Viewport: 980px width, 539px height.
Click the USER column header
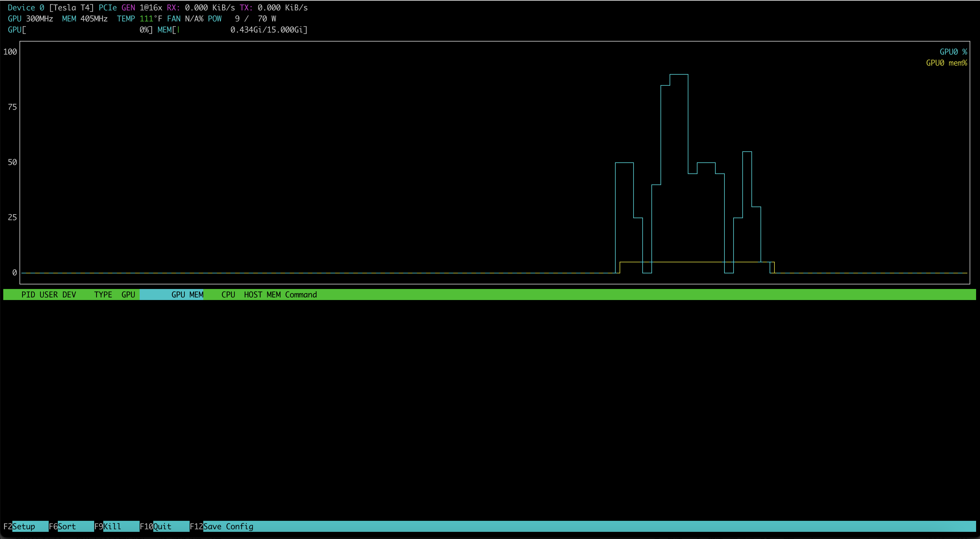pos(49,295)
